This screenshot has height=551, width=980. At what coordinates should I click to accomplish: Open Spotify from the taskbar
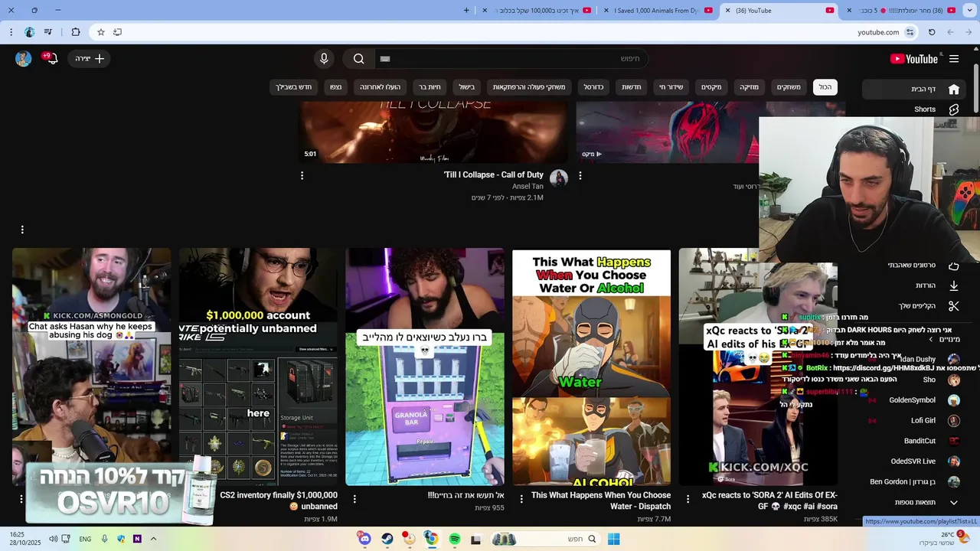pyautogui.click(x=454, y=539)
